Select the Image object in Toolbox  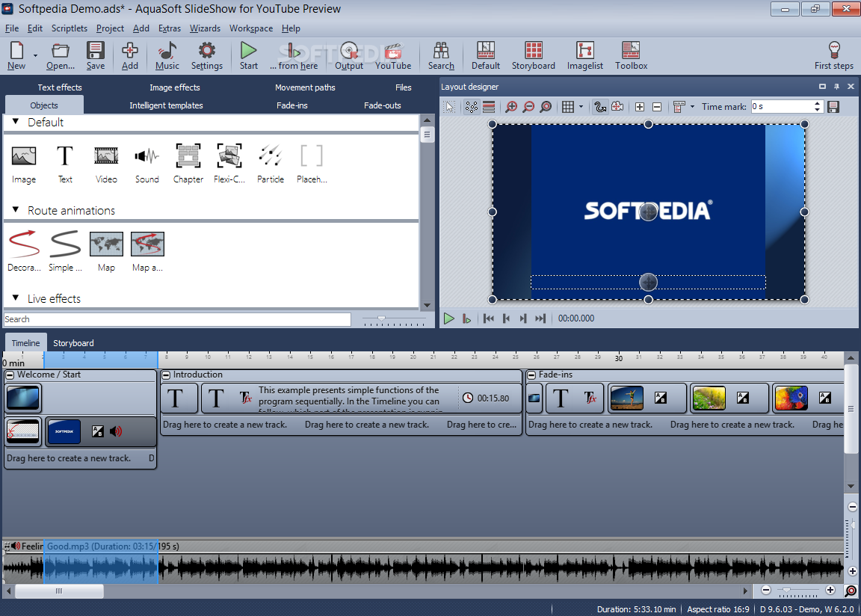click(24, 164)
